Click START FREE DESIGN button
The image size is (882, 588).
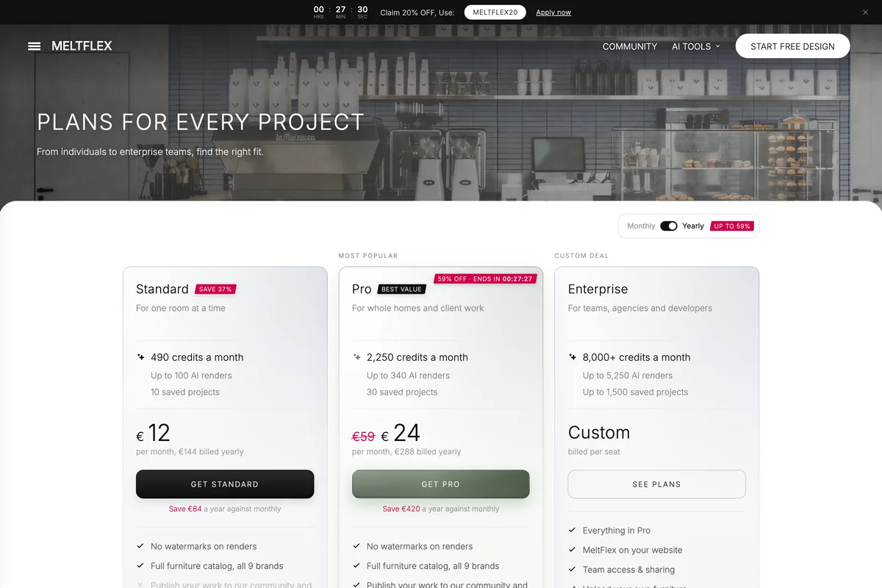click(792, 46)
